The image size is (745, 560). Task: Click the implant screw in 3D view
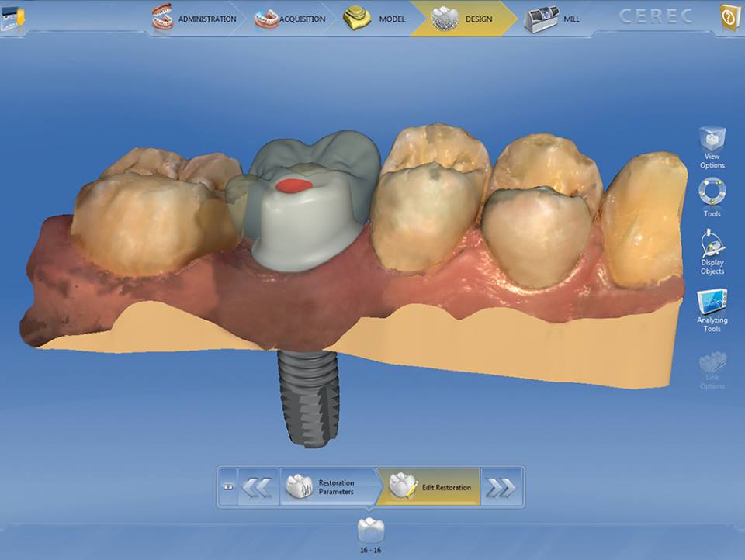[310, 398]
